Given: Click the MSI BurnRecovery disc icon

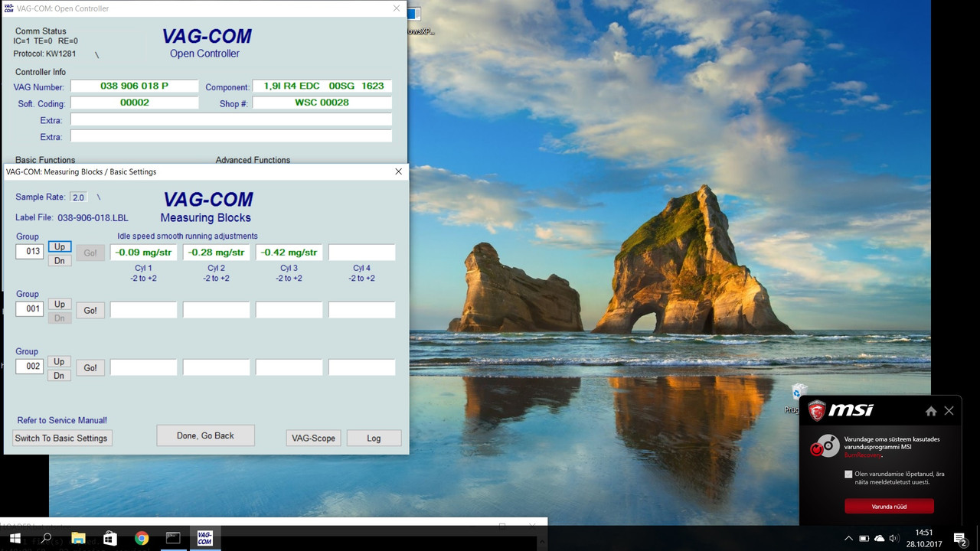Looking at the screenshot, I should 825,445.
